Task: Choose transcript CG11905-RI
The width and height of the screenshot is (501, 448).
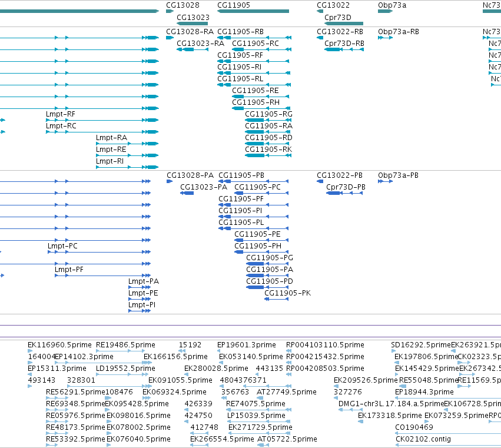Action: [240, 67]
